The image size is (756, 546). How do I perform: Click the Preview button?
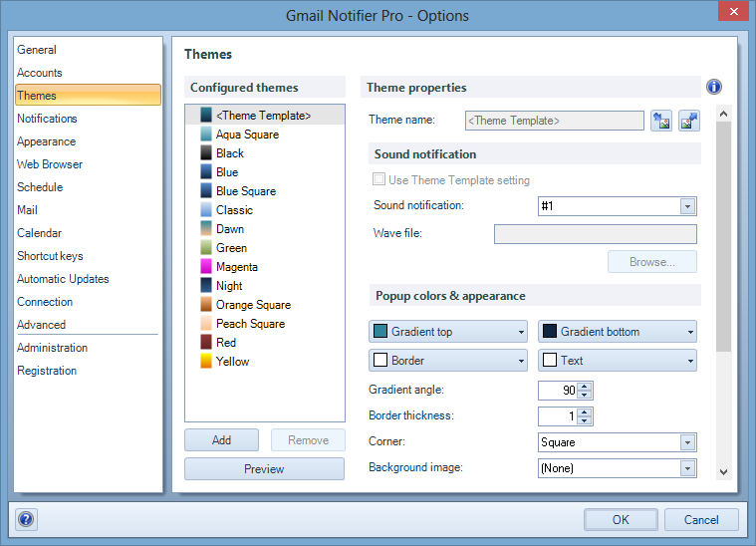point(264,469)
